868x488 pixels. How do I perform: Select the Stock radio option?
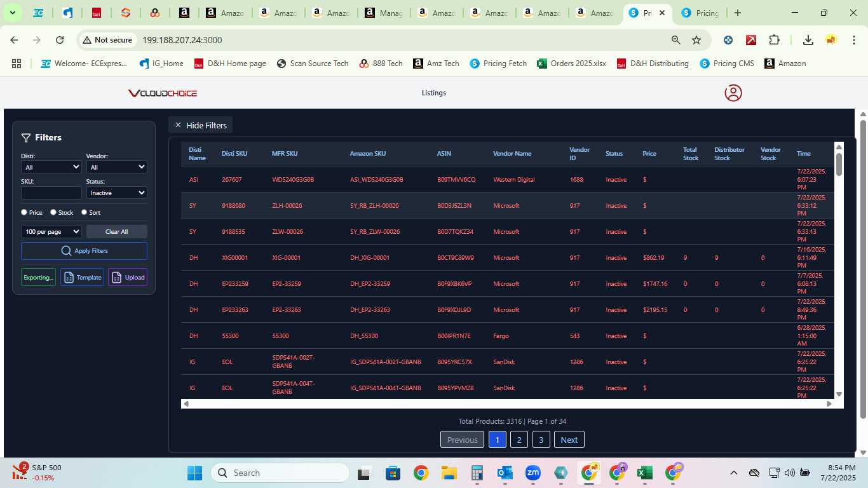[53, 212]
